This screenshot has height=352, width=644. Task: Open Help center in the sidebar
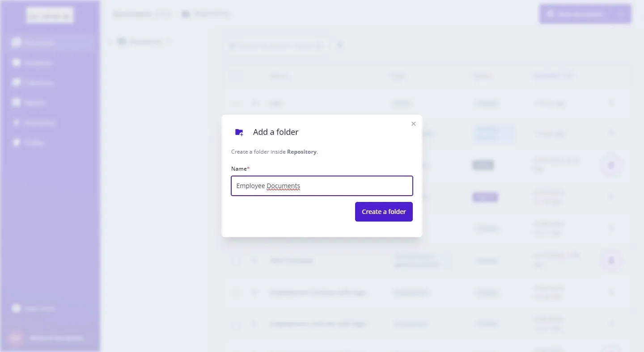tap(39, 309)
